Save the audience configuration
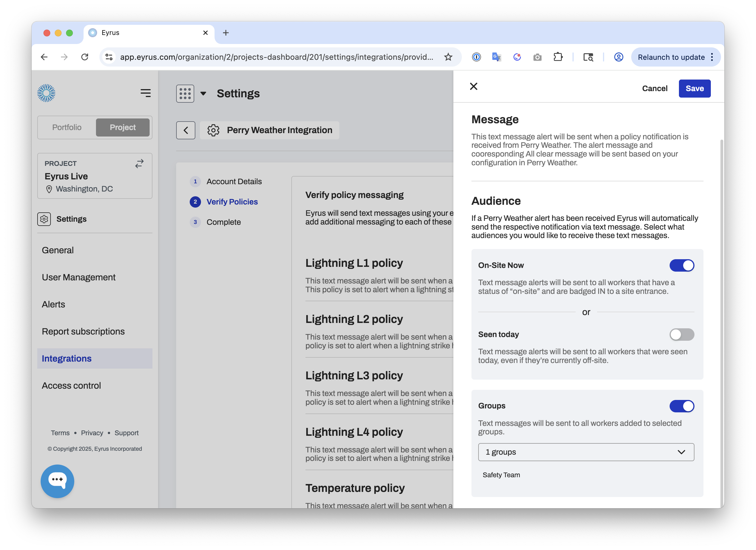Viewport: 756px width, 550px height. point(695,88)
